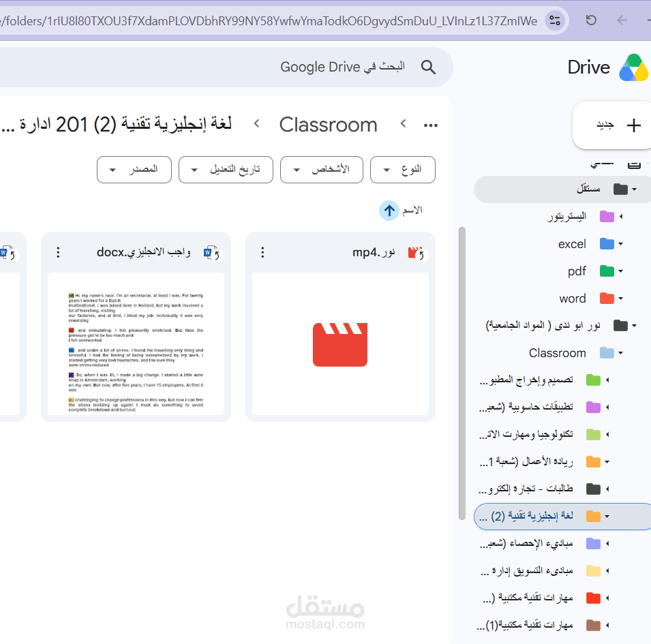
Task: Click breadcrumb لغة إنجليزية تقنية (2) 201 ادارة
Action: [117, 125]
